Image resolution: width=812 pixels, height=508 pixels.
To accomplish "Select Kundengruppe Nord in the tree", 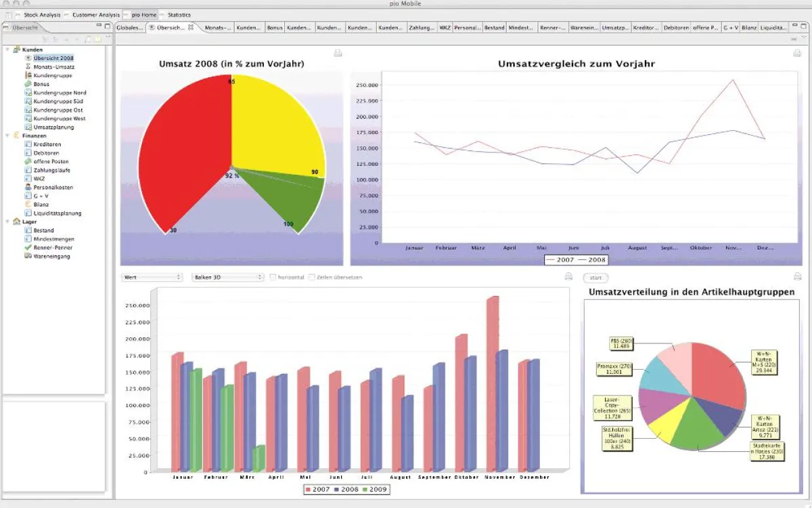I will coord(60,93).
